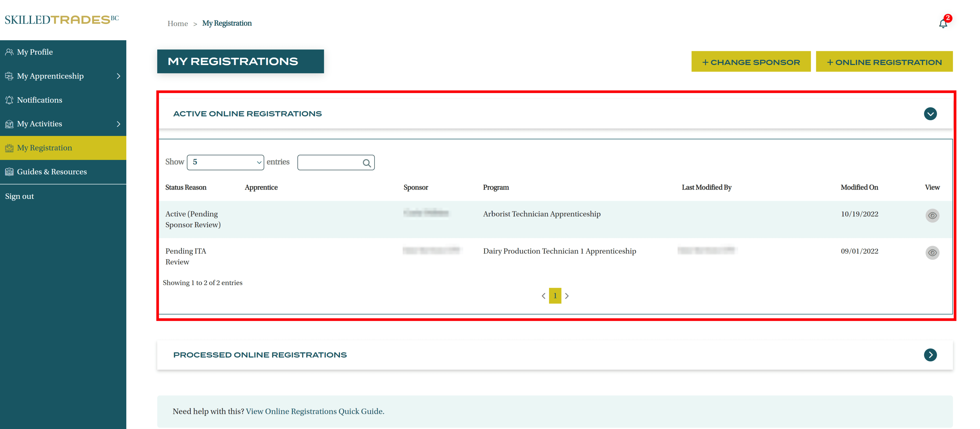Open My Registration in the sidebar
Image resolution: width=980 pixels, height=429 pixels.
[x=44, y=148]
